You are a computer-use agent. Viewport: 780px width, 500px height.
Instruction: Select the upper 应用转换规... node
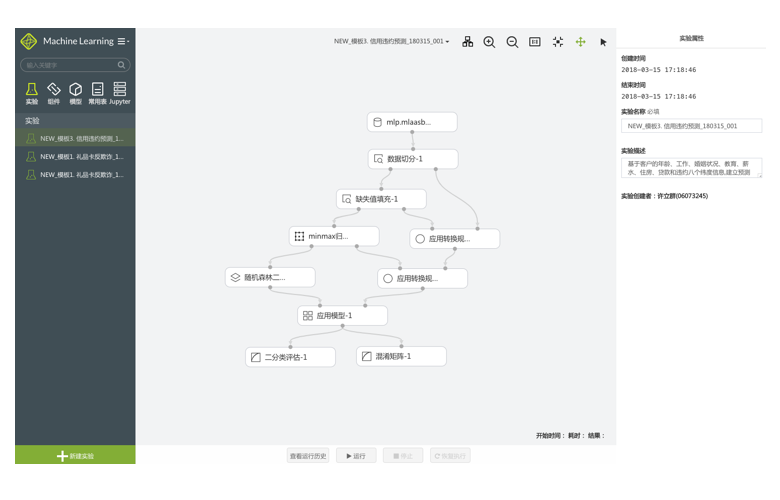tap(455, 239)
